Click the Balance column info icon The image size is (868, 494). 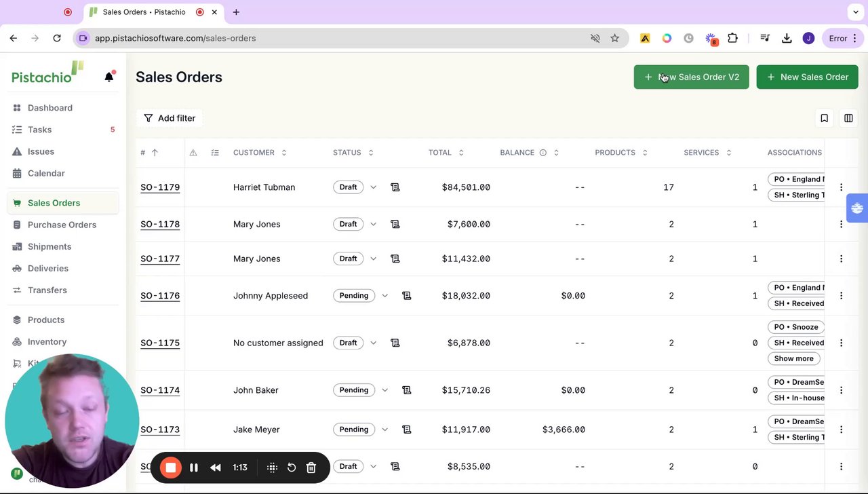[x=543, y=153]
